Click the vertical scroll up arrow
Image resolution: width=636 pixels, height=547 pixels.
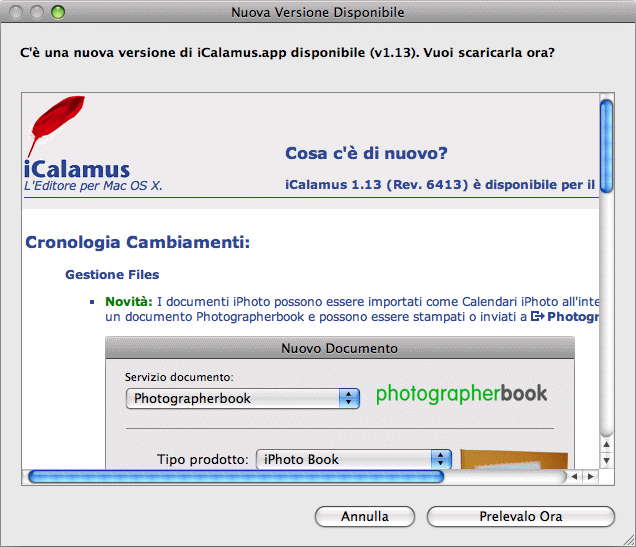(x=606, y=444)
